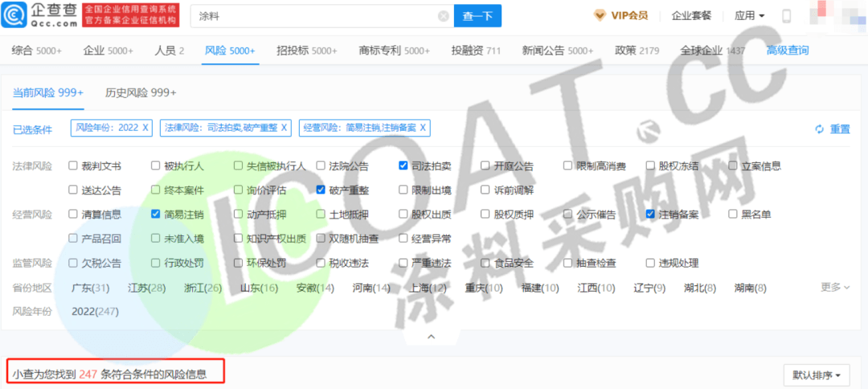This screenshot has width=868, height=389.
Task: Collapse the filter panel with the chevron
Action: (432, 336)
